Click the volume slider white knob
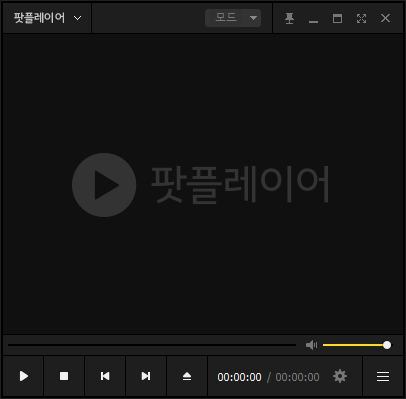This screenshot has width=406, height=399. pos(387,345)
